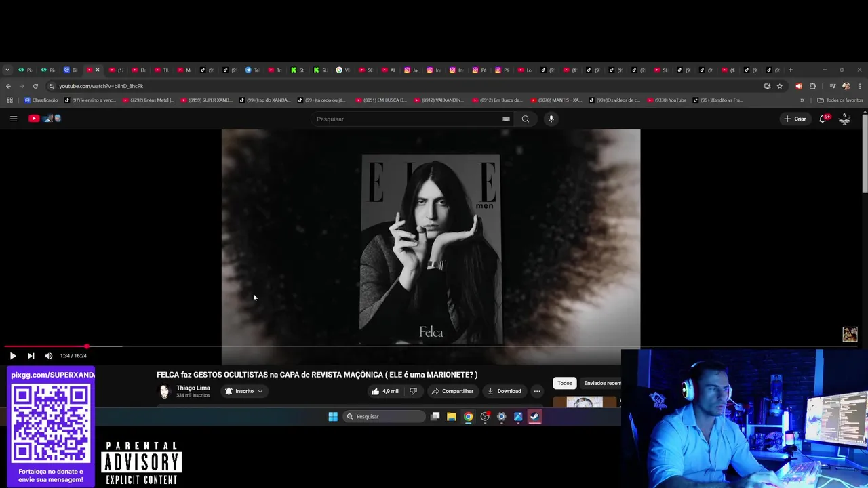Image resolution: width=868 pixels, height=488 pixels.
Task: Click the channel watermark in video corner
Action: click(x=850, y=334)
